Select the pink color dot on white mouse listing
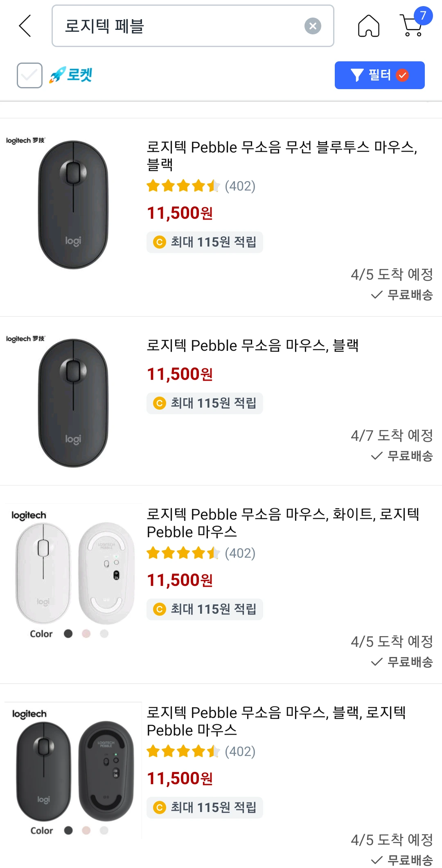The width and height of the screenshot is (442, 868). 86,634
